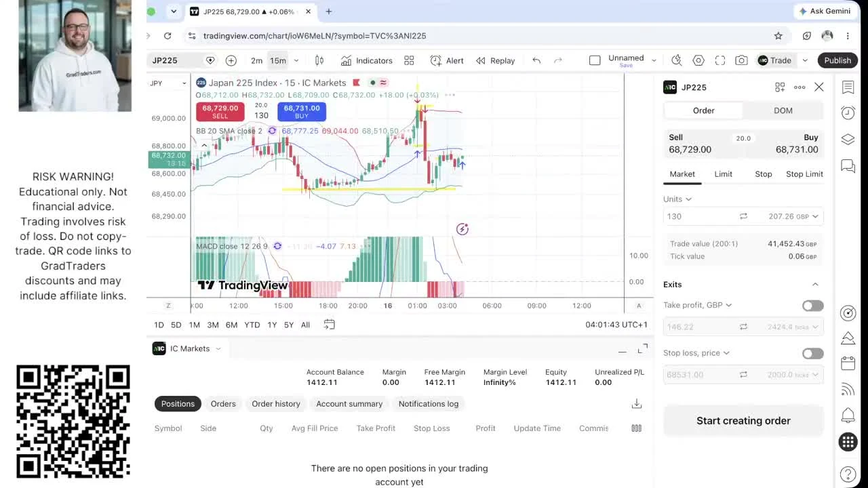
Task: Click the blue BUY 68,731.00 button on chart
Action: pos(302,112)
